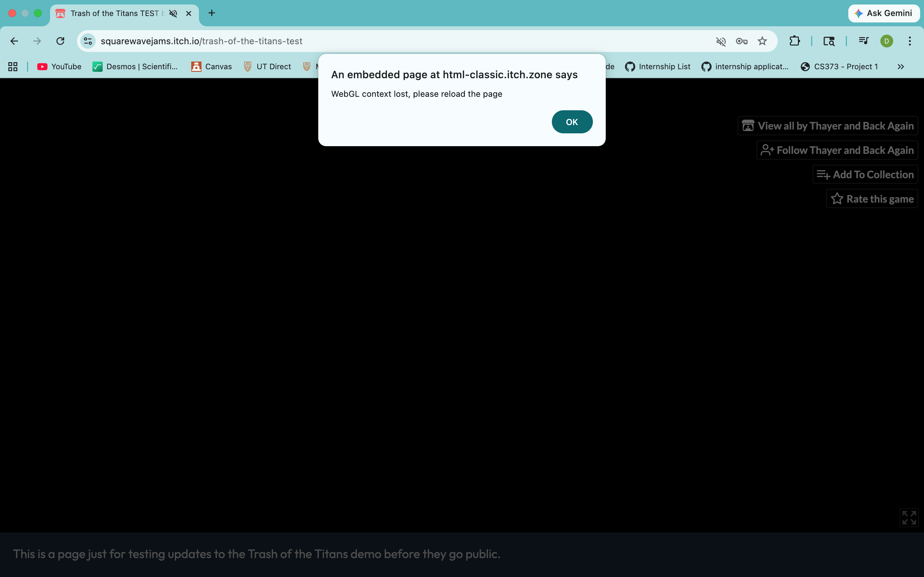Open the Apps grid in the bookmarks bar
924x577 pixels.
tap(13, 66)
